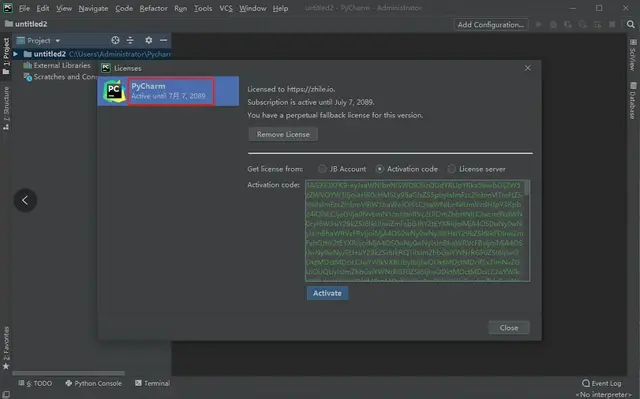This screenshot has height=399, width=640.
Task: Open the TODO tool window
Action: coord(35,383)
